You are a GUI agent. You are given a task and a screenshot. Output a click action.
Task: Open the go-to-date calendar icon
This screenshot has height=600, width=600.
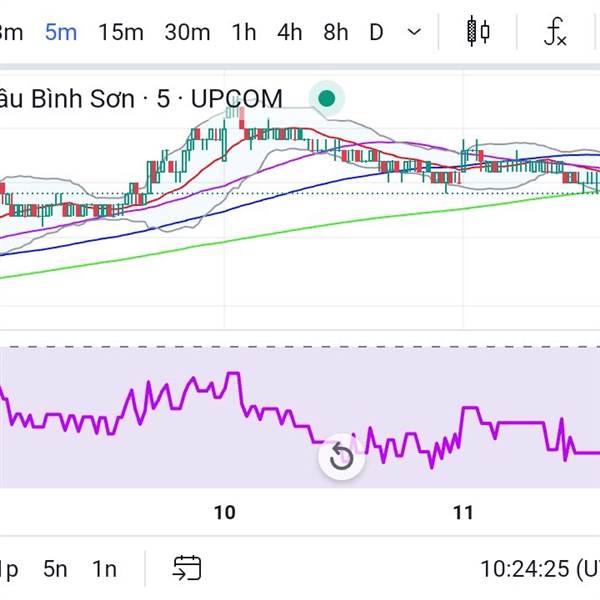[187, 568]
